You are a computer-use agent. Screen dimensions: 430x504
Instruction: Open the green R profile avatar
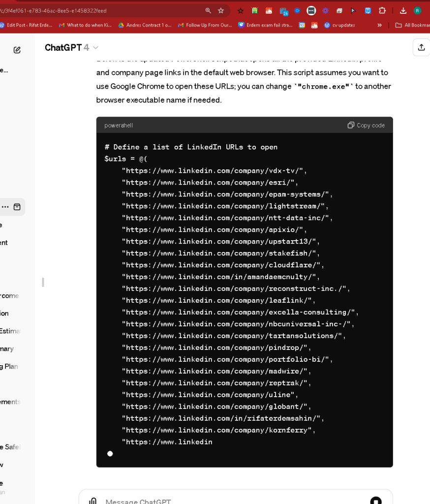tap(417, 11)
